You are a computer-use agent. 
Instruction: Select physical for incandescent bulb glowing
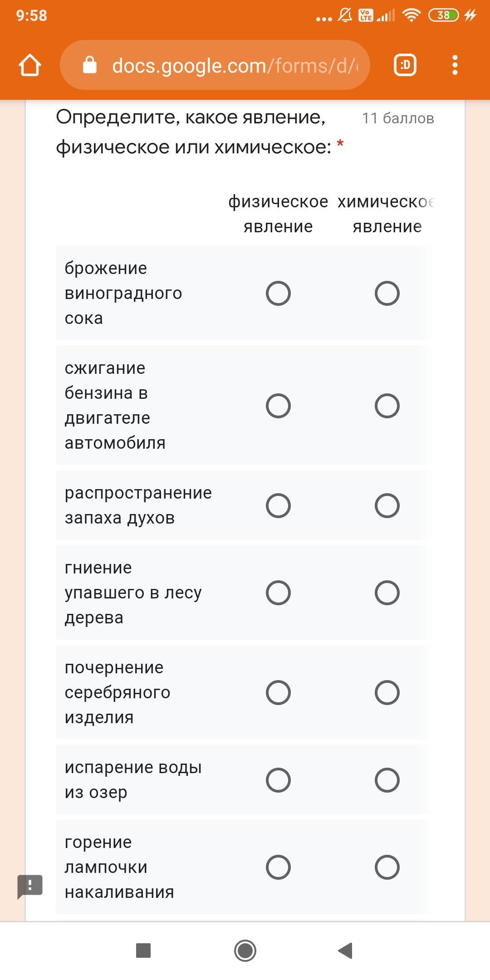[x=278, y=867]
